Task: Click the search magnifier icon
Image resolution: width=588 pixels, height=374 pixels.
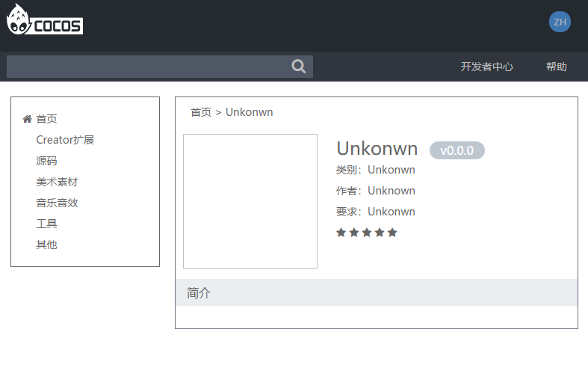Action: coord(299,67)
